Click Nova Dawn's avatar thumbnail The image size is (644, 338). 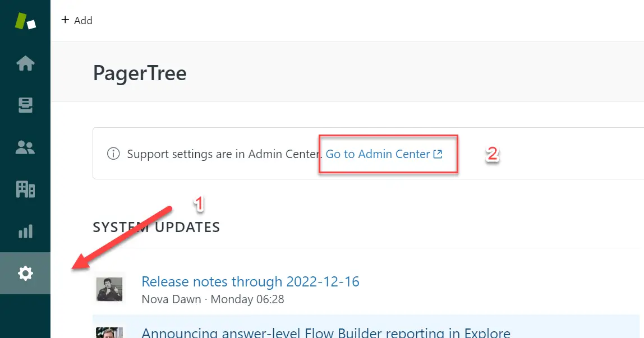(111, 289)
